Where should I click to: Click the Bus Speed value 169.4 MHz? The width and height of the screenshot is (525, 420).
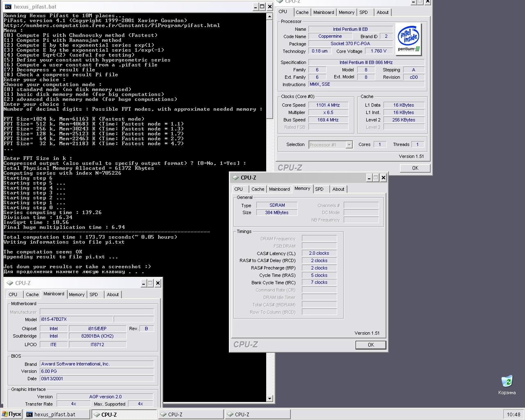pos(328,120)
